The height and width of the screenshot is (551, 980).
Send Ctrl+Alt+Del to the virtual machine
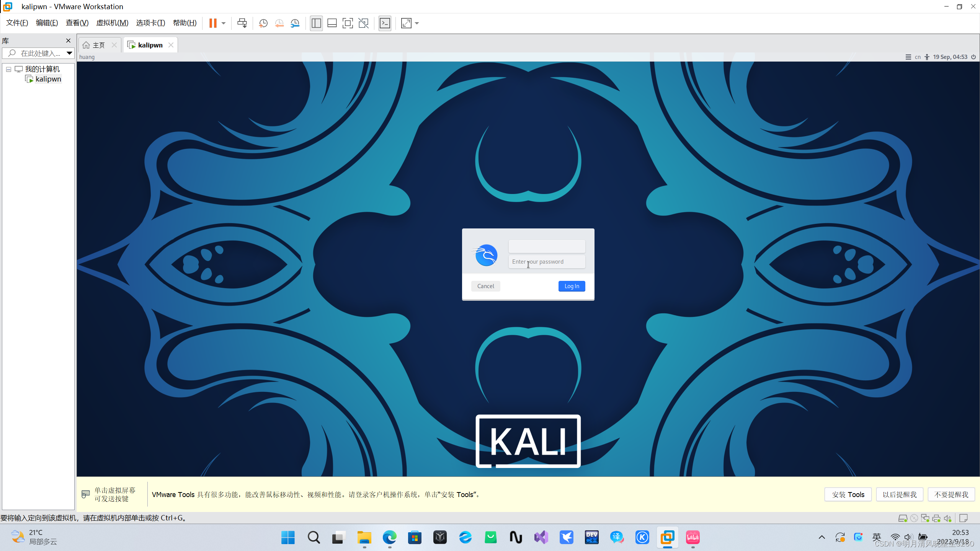point(242,23)
